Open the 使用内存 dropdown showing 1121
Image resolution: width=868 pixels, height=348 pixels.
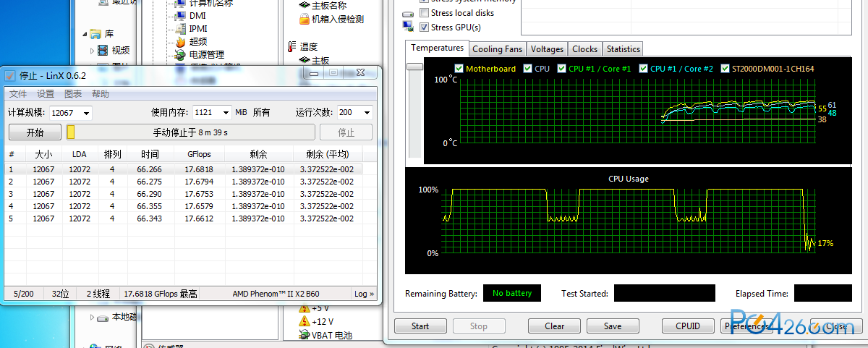click(226, 113)
